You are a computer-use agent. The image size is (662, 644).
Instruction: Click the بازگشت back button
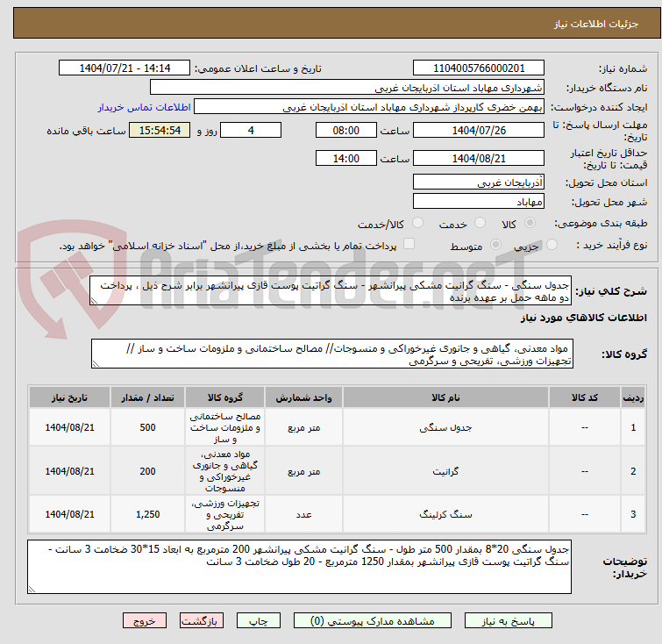point(202,620)
